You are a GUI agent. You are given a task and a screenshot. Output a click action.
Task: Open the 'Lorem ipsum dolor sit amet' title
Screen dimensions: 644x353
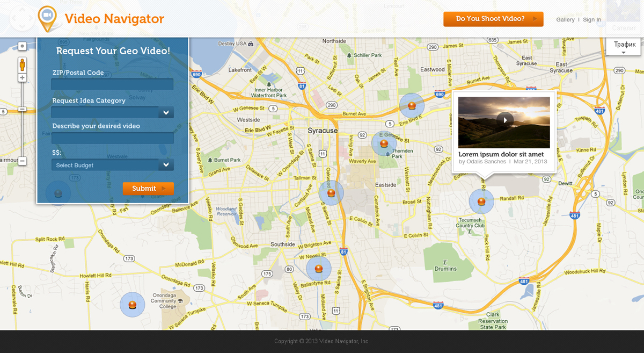(x=501, y=154)
